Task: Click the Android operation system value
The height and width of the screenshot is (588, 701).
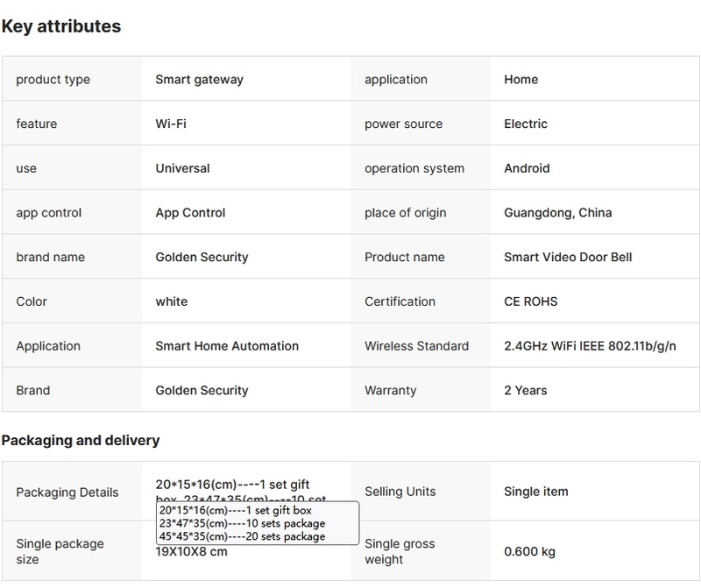Action: coord(527,168)
